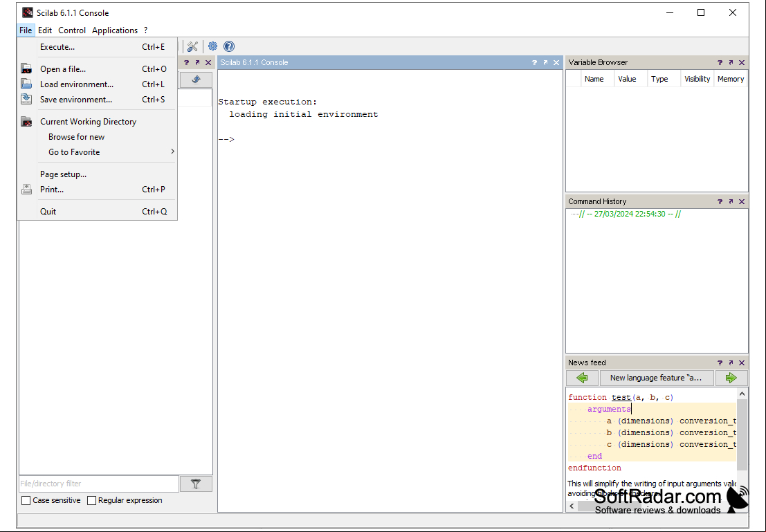Click 'loading initial environment' console text
The width and height of the screenshot is (766, 532).
pos(303,114)
